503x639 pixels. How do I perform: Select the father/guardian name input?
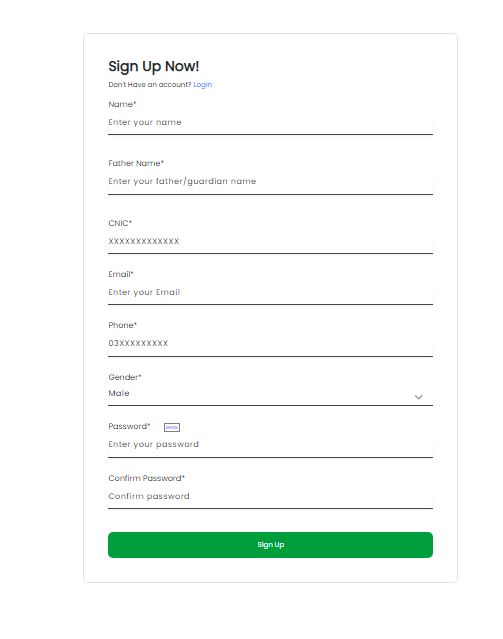tap(270, 182)
